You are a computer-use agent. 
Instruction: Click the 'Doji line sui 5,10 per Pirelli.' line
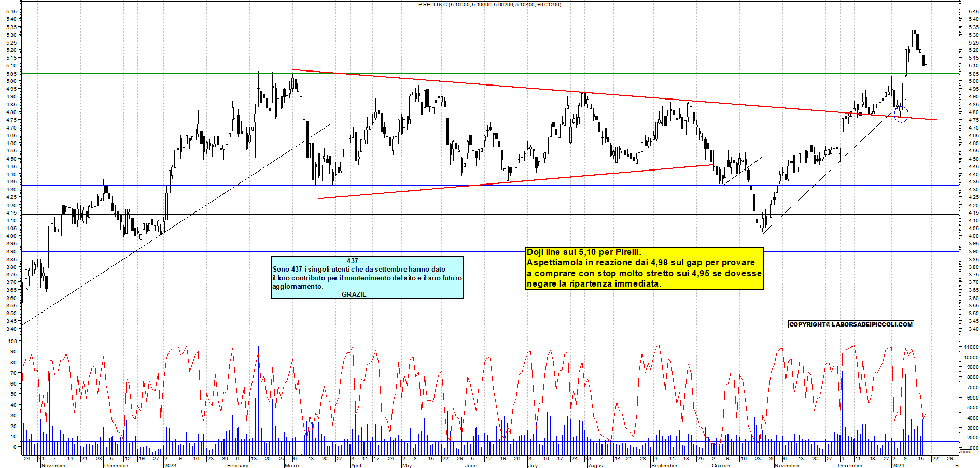[584, 252]
